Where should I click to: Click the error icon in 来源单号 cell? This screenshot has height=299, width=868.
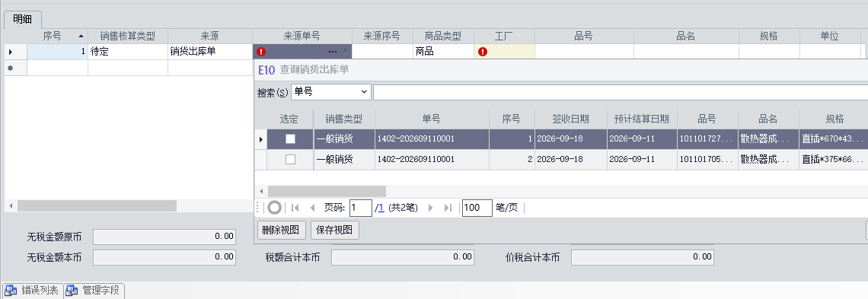click(261, 52)
